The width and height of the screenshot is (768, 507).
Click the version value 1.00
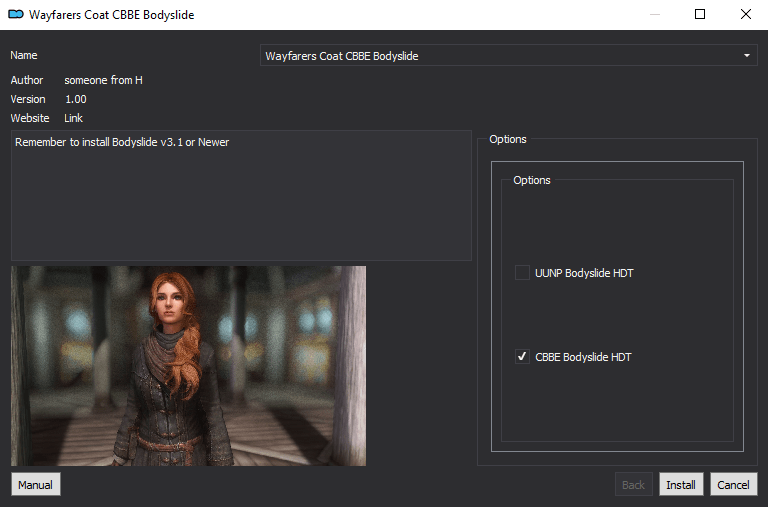click(76, 99)
